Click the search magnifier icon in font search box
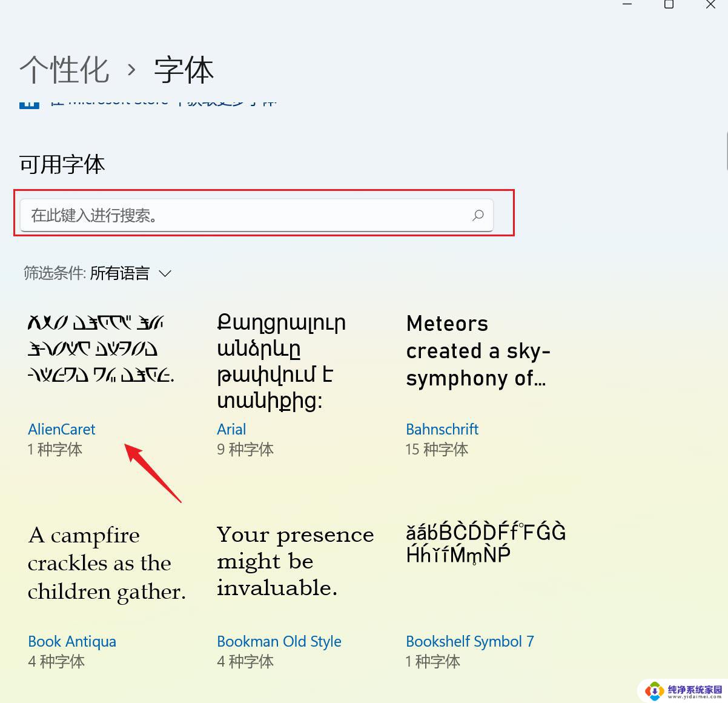This screenshot has height=703, width=728. tap(478, 215)
